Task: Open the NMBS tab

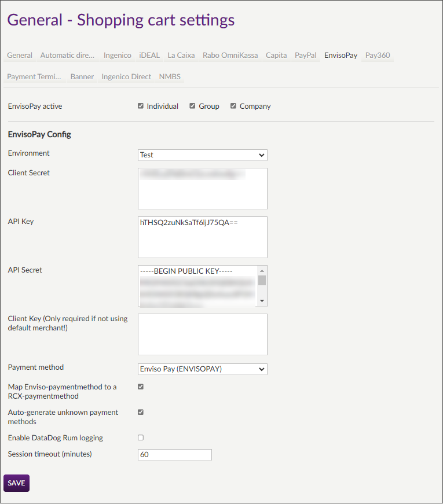Action: coord(170,76)
